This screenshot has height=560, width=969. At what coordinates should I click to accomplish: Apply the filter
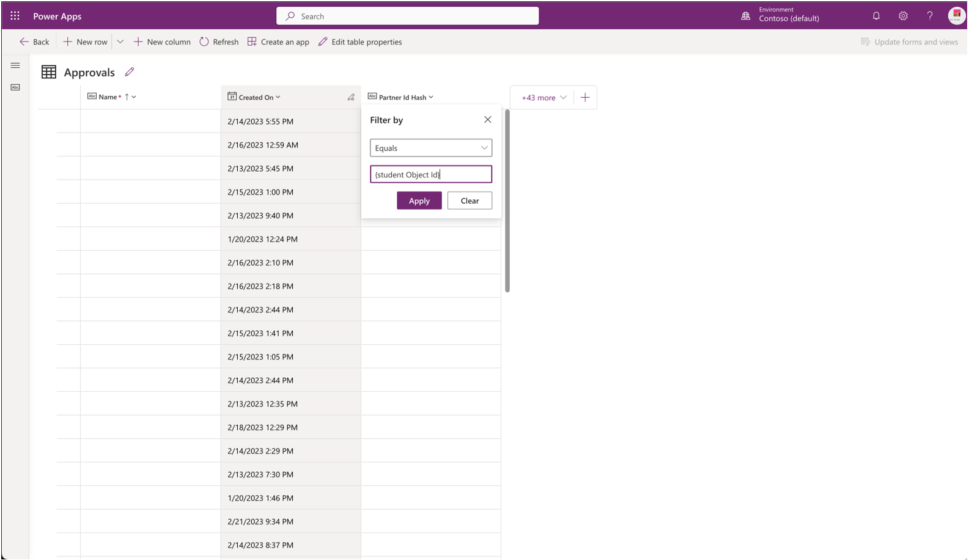(419, 201)
